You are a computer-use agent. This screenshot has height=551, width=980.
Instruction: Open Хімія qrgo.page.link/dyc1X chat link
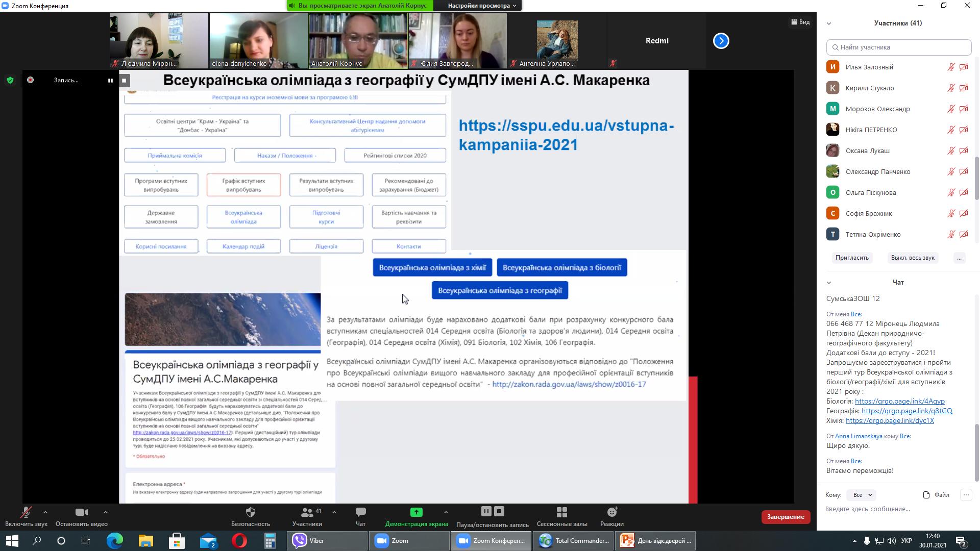(890, 420)
